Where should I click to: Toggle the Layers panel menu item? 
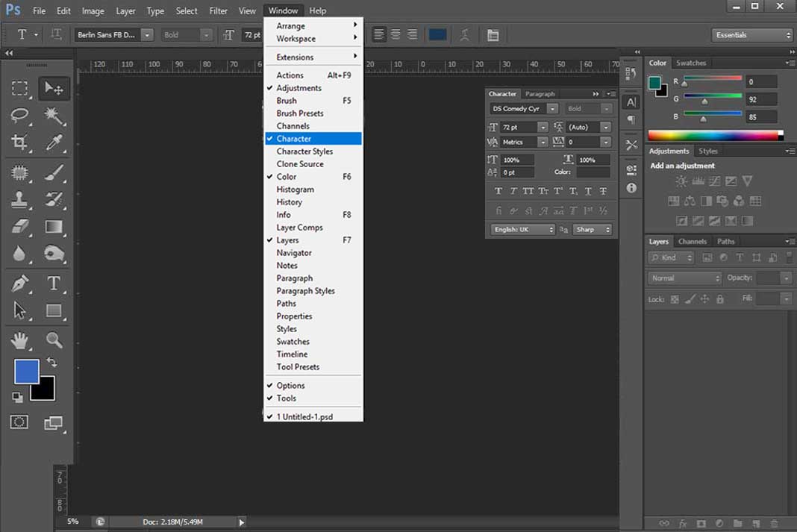(287, 240)
